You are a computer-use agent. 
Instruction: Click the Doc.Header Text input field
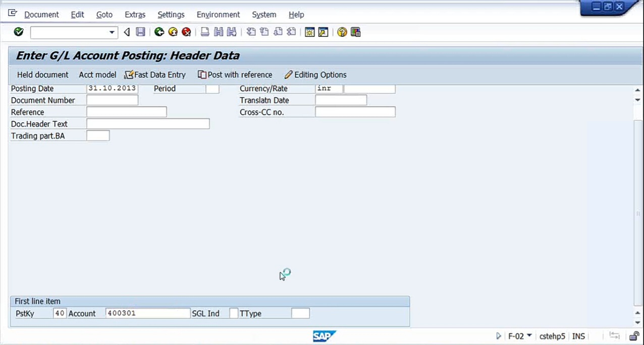[148, 124]
